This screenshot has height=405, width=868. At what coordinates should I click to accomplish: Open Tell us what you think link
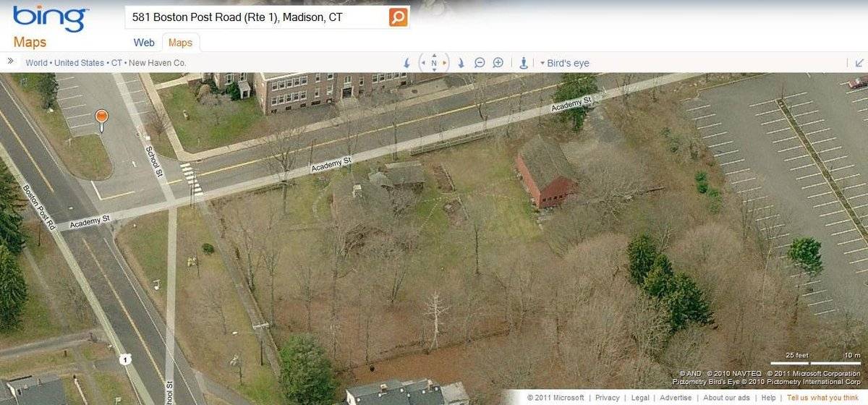pyautogui.click(x=823, y=398)
